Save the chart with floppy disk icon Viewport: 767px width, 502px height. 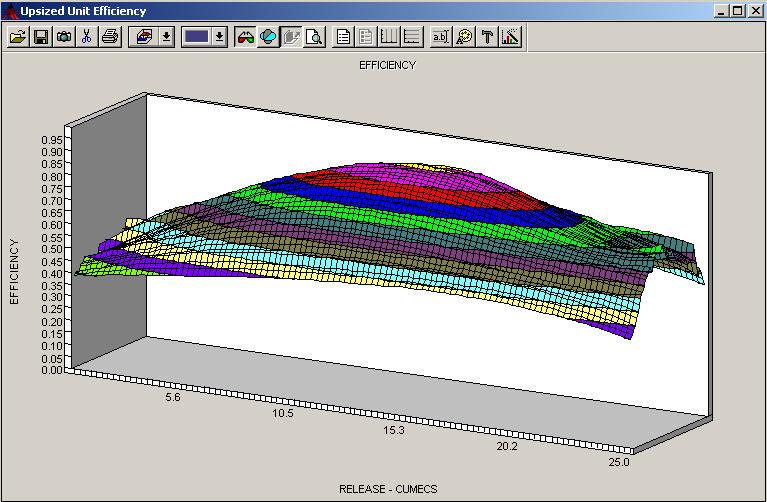[41, 37]
